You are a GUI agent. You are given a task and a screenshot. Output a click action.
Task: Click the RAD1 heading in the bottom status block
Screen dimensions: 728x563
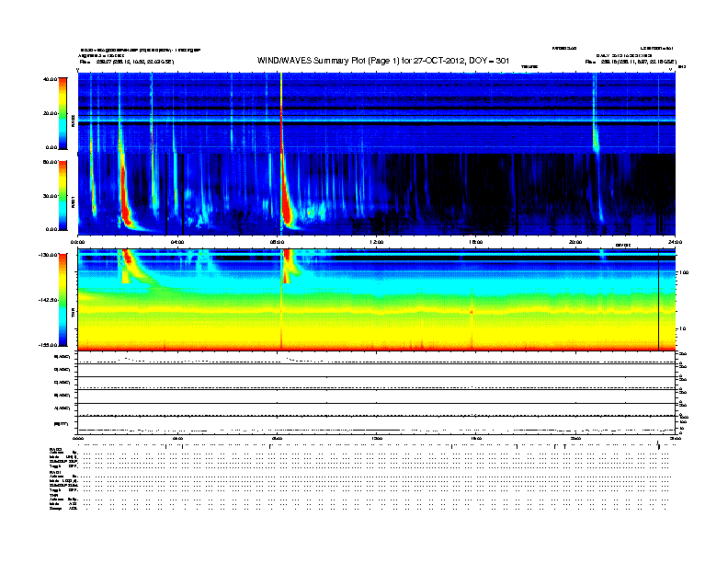click(55, 473)
